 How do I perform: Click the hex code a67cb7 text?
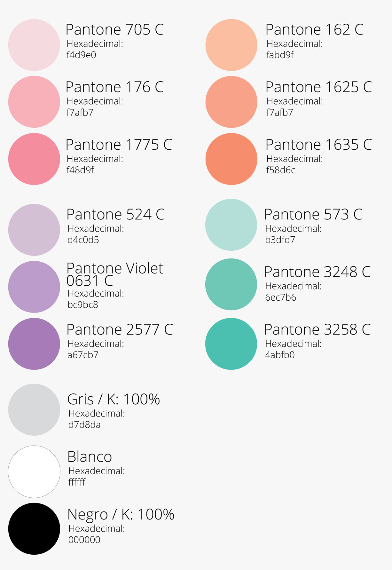point(83,355)
